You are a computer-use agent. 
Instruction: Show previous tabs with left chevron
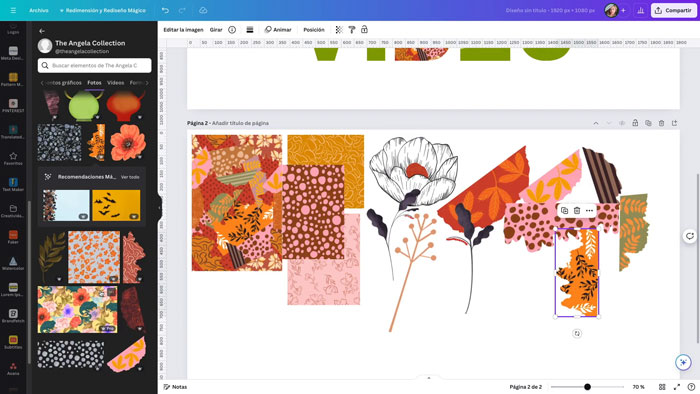[42, 83]
